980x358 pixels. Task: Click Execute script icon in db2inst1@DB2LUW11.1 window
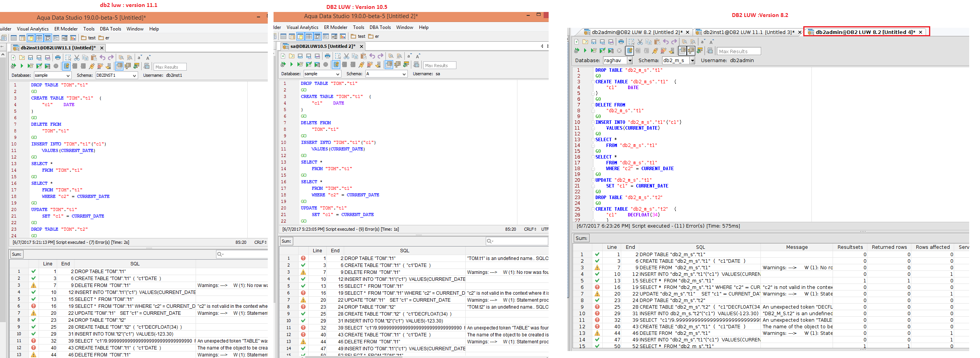coord(30,66)
